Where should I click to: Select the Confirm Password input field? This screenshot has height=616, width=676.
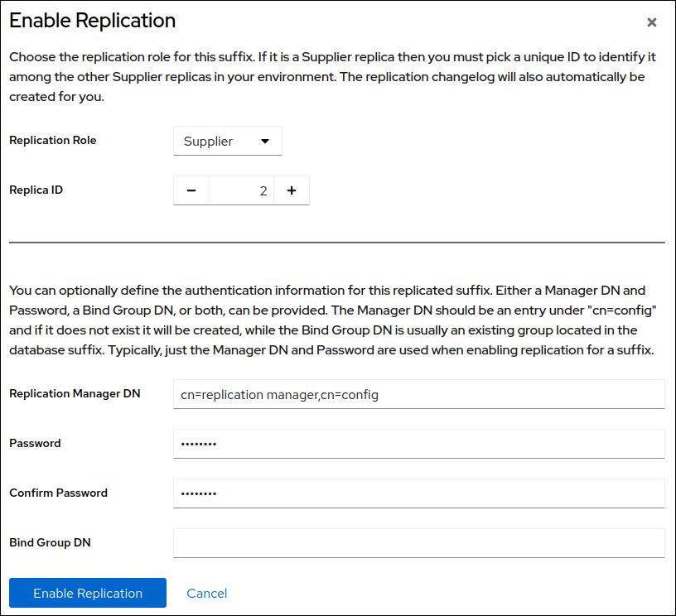418,493
